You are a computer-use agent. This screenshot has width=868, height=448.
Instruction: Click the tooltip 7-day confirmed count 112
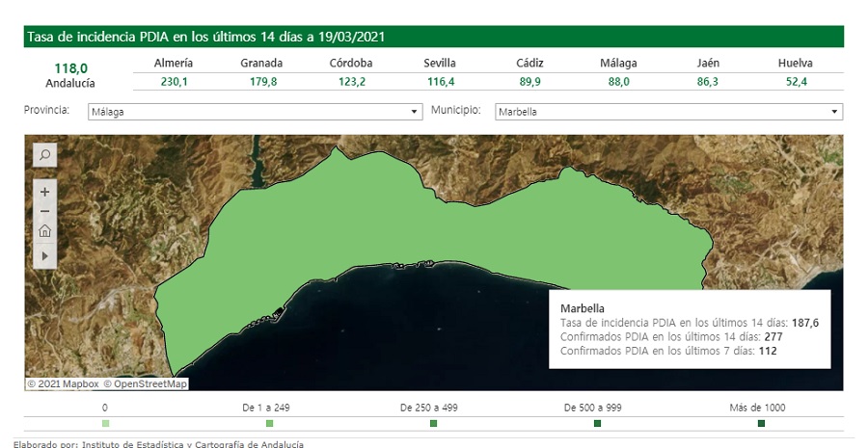768,351
